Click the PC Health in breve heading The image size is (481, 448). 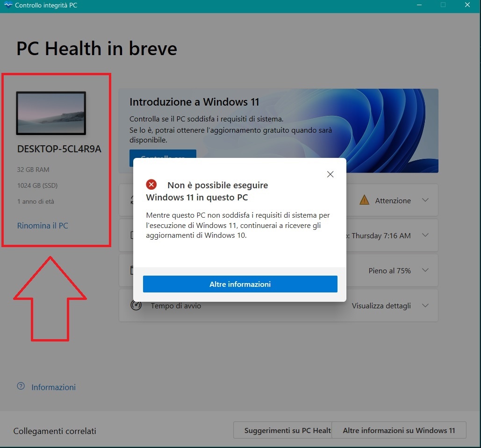tap(97, 49)
